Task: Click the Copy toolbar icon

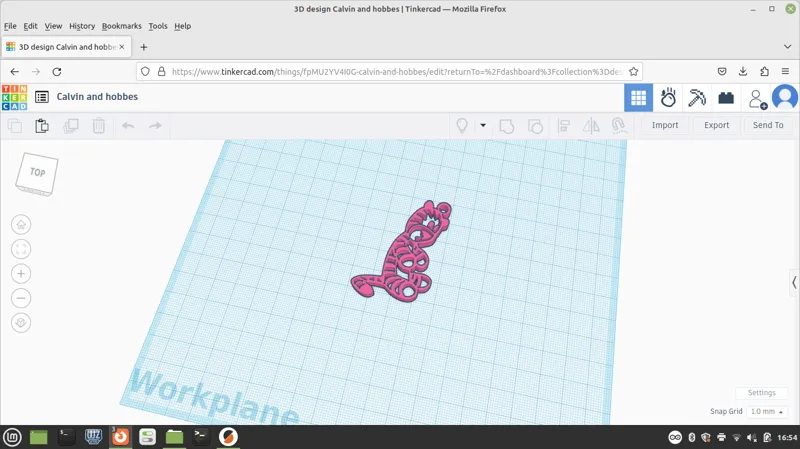Action: [x=15, y=126]
